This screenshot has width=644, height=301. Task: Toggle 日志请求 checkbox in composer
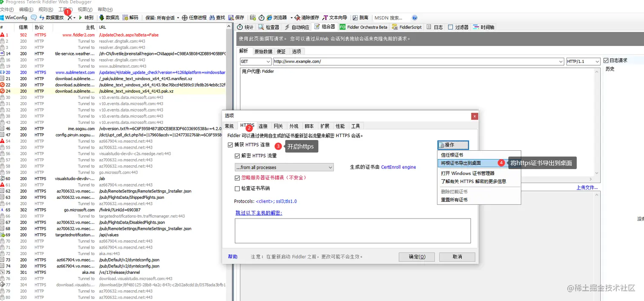point(606,60)
